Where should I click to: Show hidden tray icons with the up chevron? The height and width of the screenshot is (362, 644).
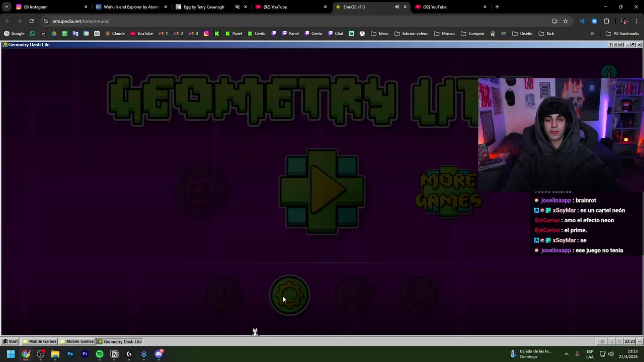[566, 354]
